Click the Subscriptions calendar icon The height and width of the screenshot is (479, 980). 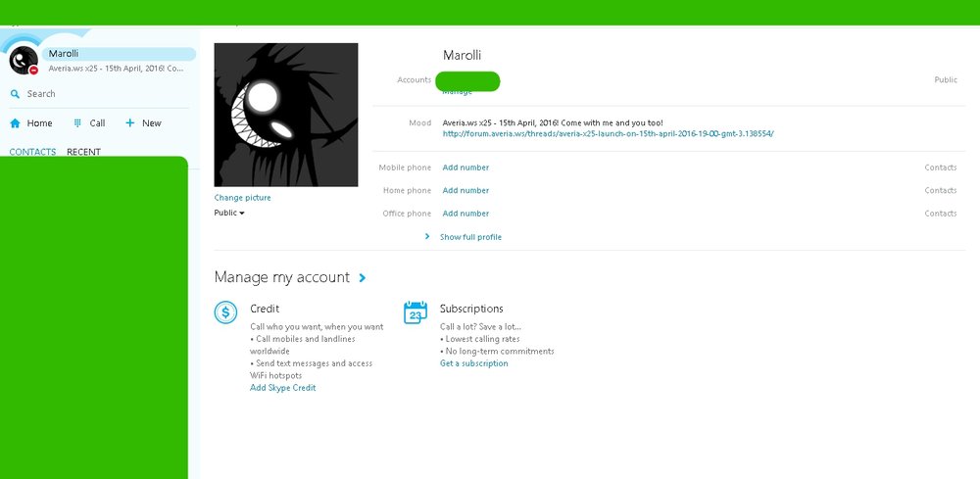point(416,312)
